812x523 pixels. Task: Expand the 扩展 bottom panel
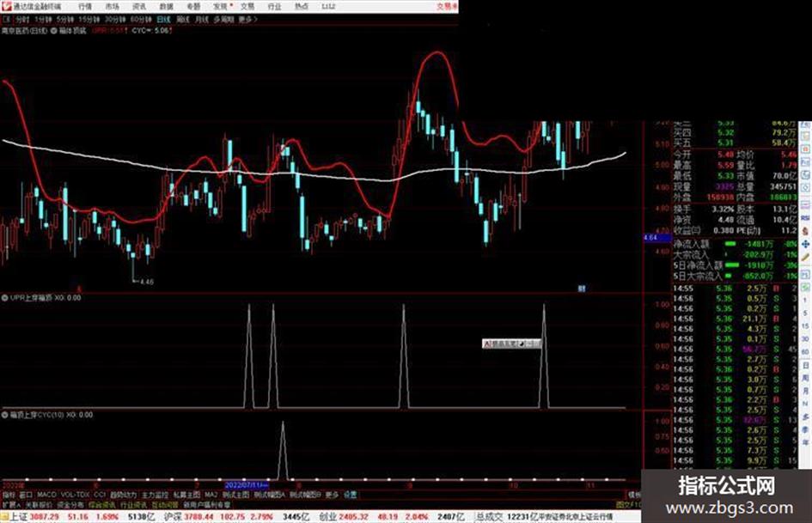(x=11, y=504)
